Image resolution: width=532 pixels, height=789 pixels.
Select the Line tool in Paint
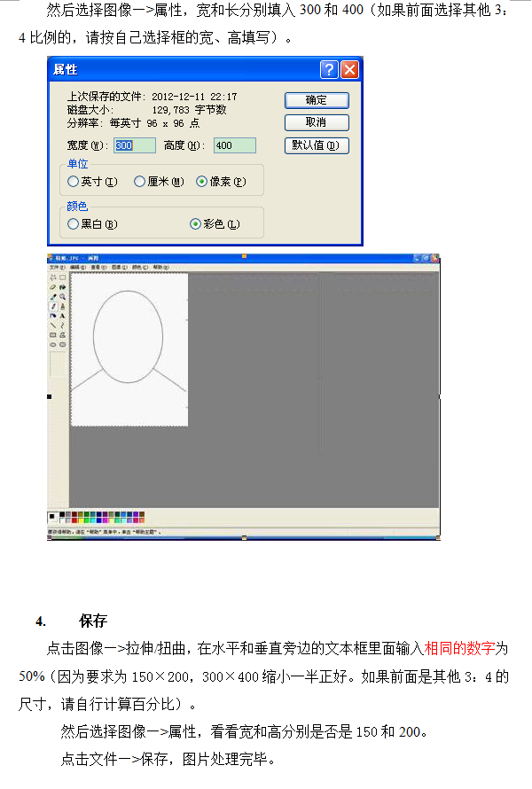click(52, 325)
